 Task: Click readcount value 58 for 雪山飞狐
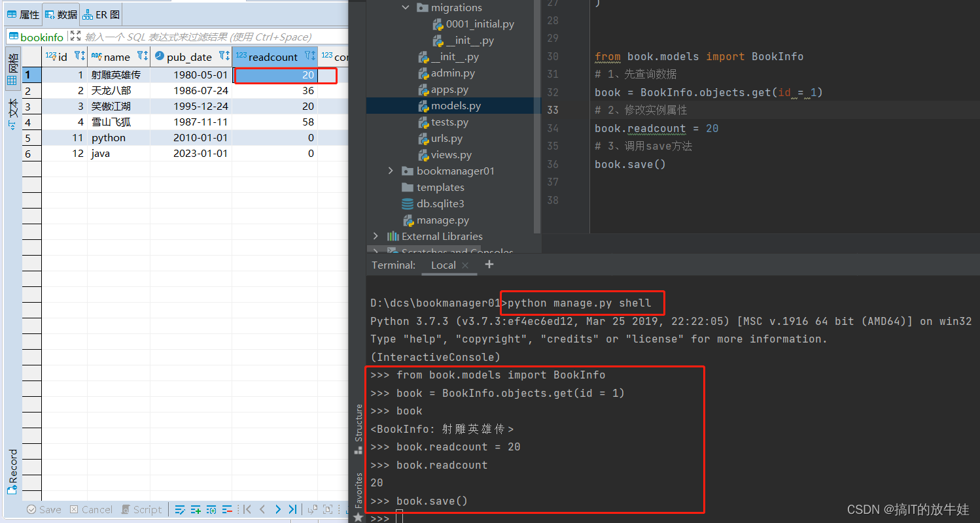pos(275,122)
